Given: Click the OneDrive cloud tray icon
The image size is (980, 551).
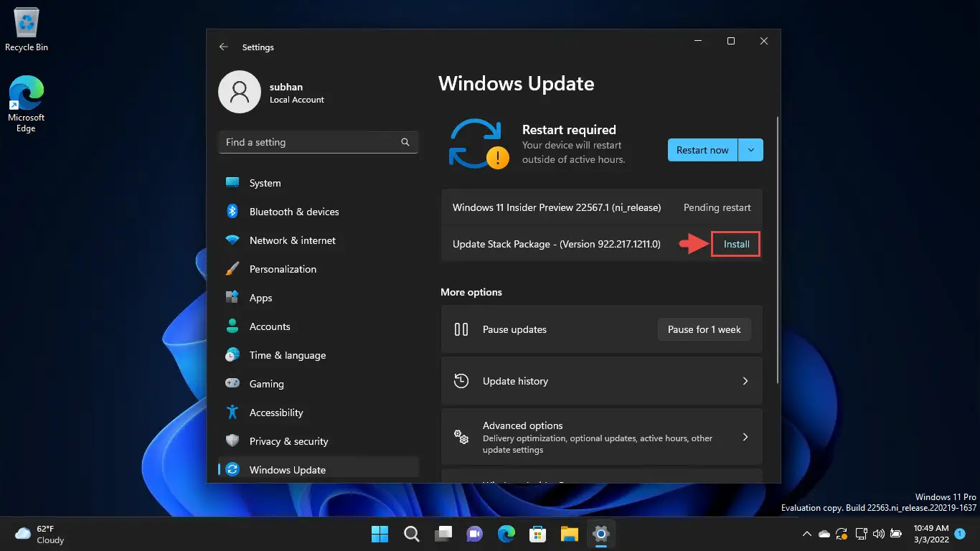Looking at the screenshot, I should 824,534.
